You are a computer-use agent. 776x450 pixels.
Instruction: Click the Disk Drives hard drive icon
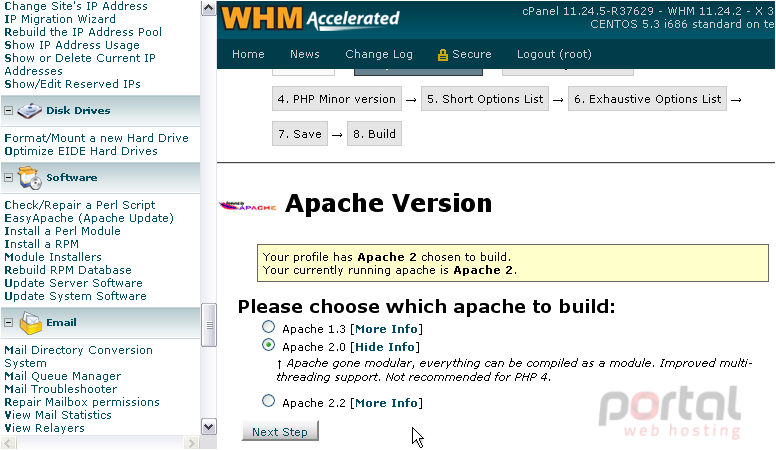(29, 110)
